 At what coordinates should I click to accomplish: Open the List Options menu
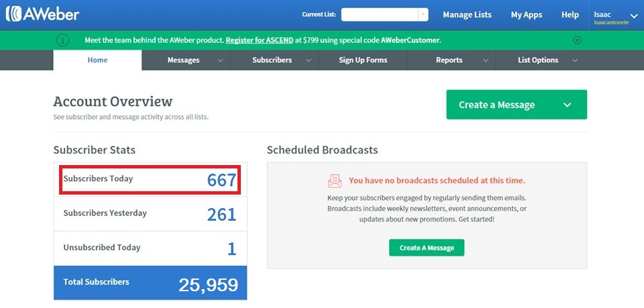pos(545,60)
